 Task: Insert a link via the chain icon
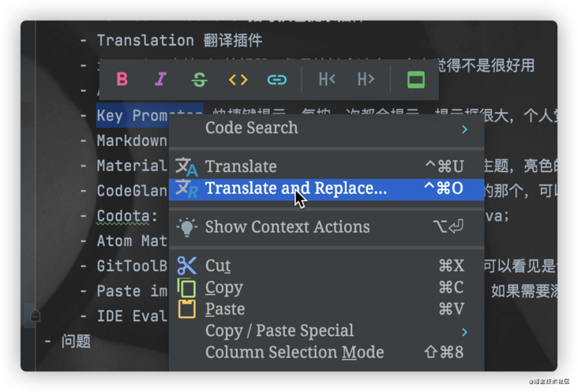[x=277, y=80]
